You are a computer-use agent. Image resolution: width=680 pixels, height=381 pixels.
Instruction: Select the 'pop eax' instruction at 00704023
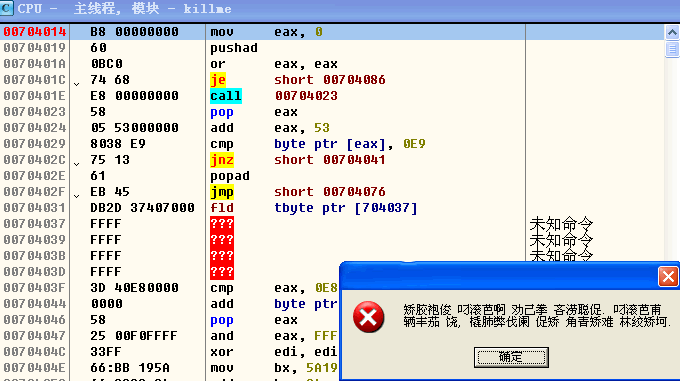point(254,112)
